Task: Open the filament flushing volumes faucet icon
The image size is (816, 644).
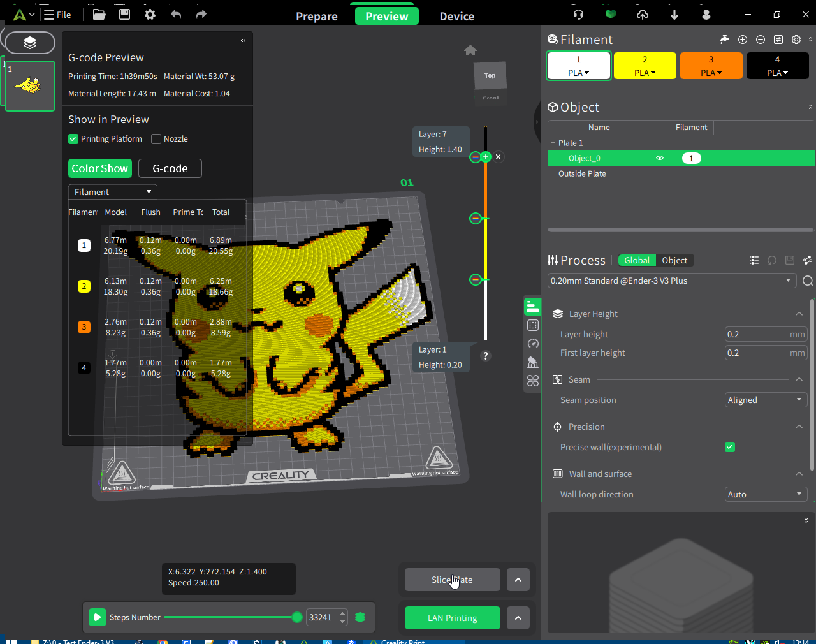Action: pyautogui.click(x=725, y=40)
